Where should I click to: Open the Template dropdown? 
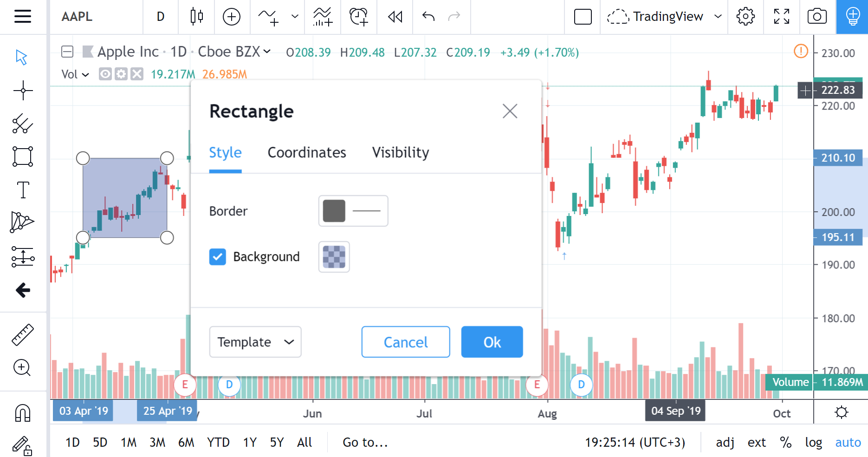click(255, 342)
